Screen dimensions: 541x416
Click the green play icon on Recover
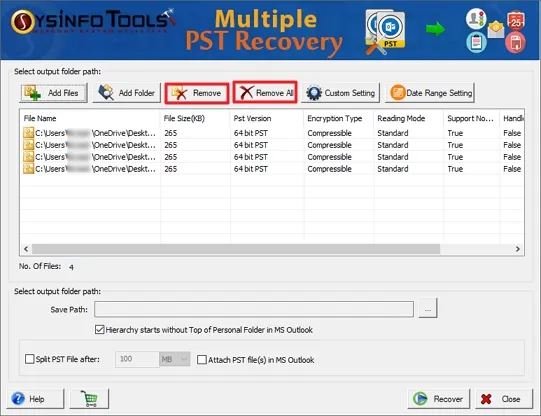420,399
